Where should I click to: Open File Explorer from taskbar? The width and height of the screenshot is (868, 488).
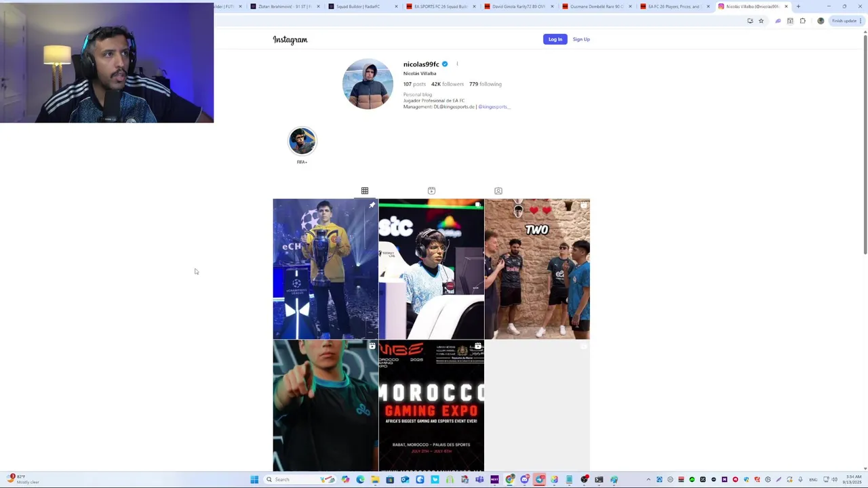coord(375,479)
